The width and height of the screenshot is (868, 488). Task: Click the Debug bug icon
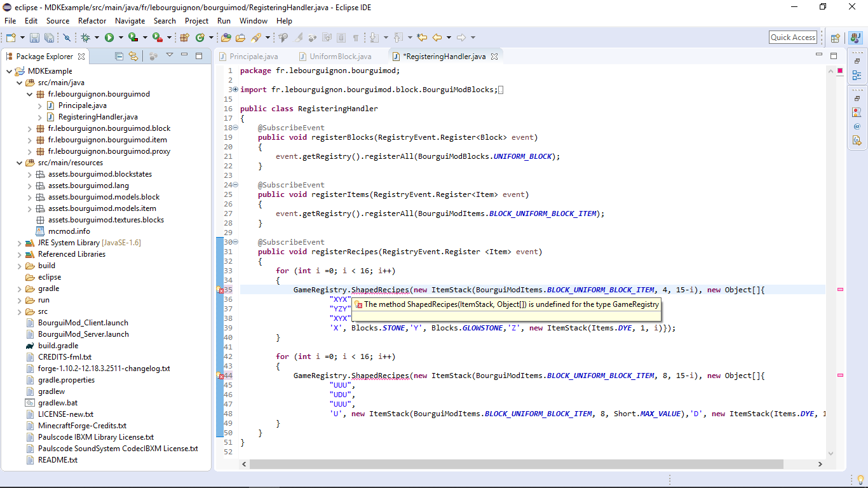(85, 38)
